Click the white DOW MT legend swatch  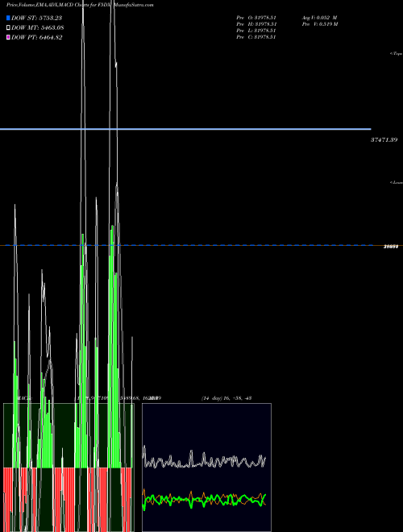[8, 28]
